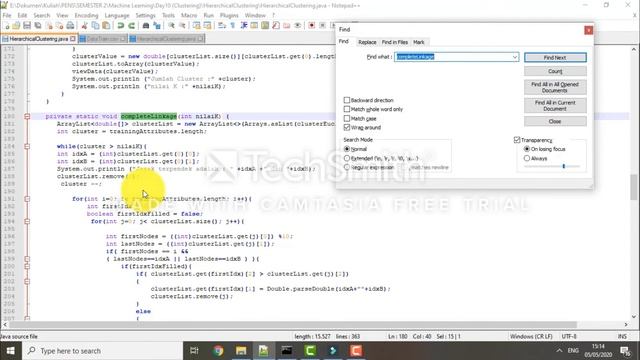Click the editor vertical scrollbar thumb
The image size is (640, 360).
coord(633,187)
